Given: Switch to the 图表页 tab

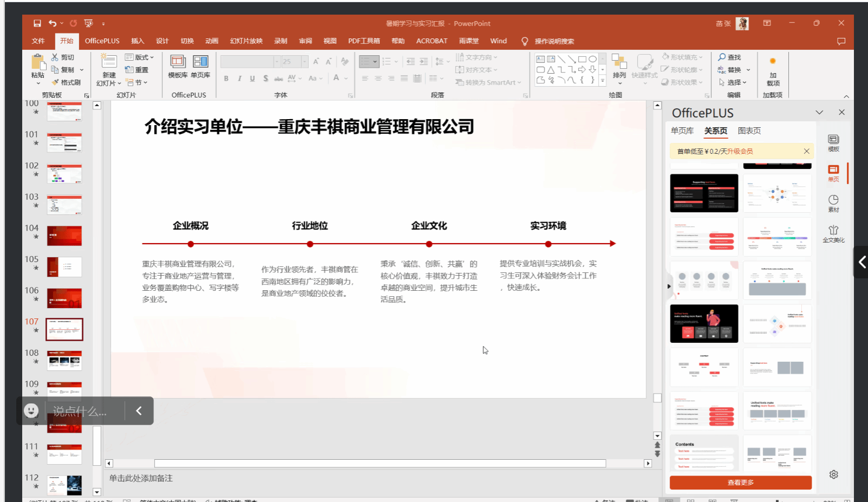Looking at the screenshot, I should [x=749, y=131].
